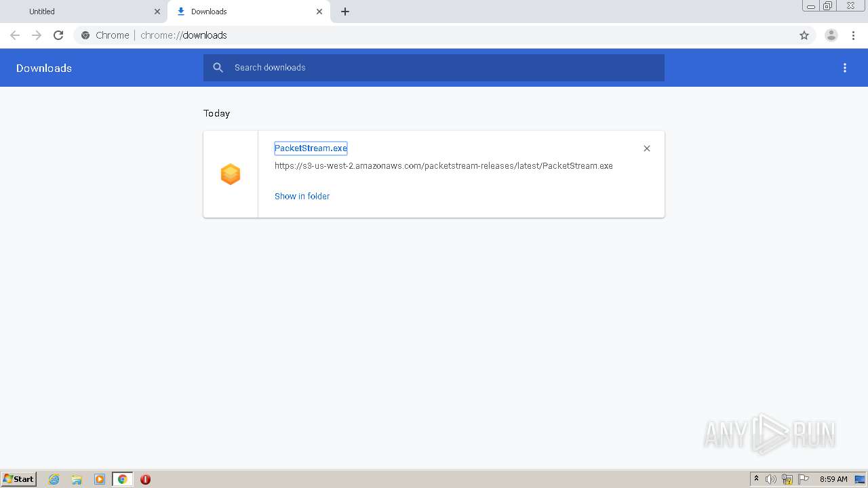
Task: Open Windows Media Player from taskbar
Action: coord(100,479)
